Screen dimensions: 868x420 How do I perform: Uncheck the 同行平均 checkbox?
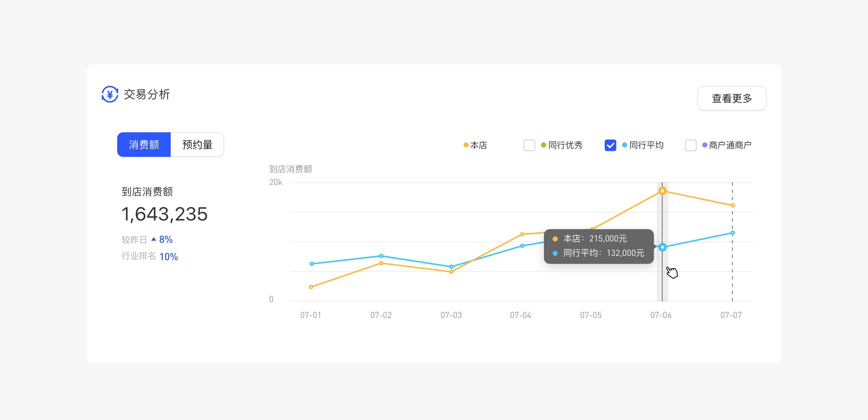click(610, 145)
